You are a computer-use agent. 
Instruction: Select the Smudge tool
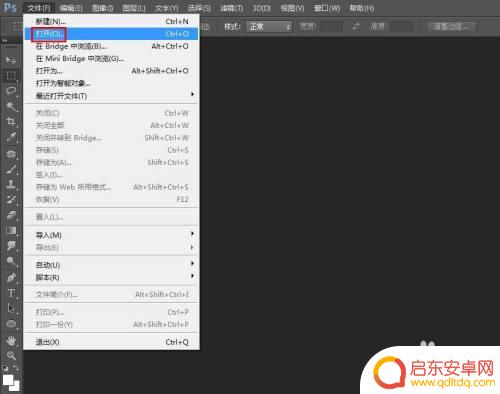click(11, 246)
